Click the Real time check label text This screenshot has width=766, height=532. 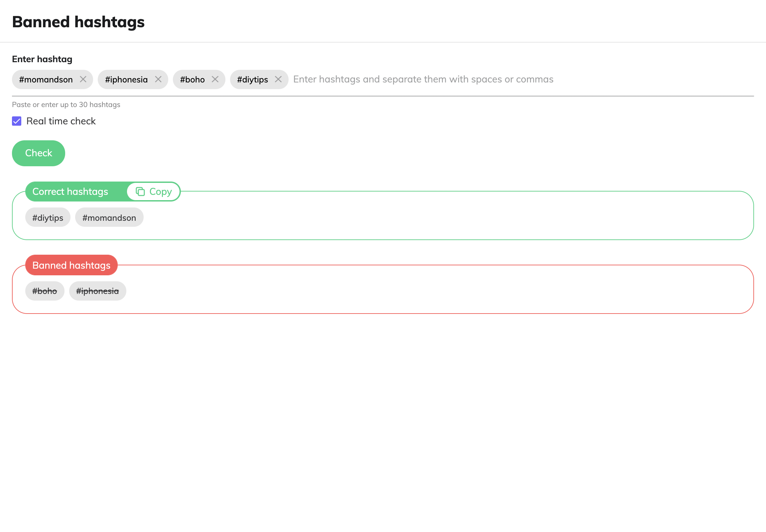coord(61,121)
